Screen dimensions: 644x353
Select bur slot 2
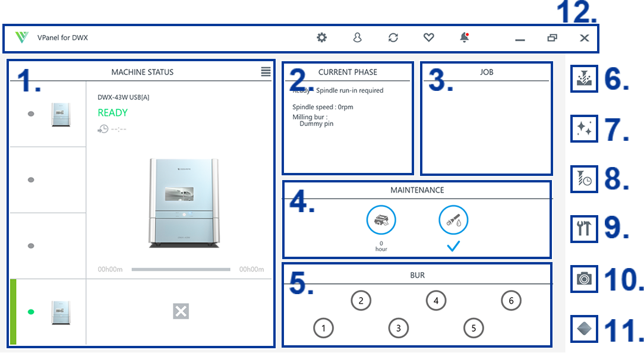tap(361, 301)
